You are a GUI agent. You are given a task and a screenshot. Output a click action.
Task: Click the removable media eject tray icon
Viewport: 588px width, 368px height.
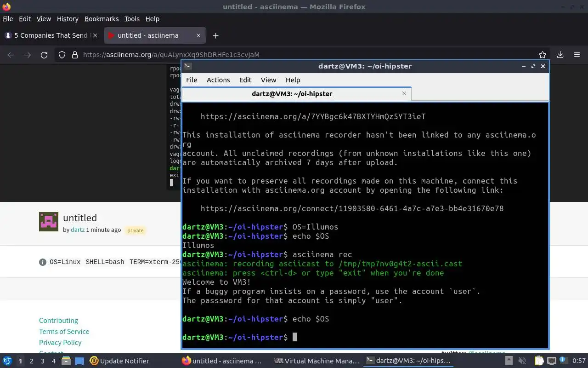(x=509, y=361)
